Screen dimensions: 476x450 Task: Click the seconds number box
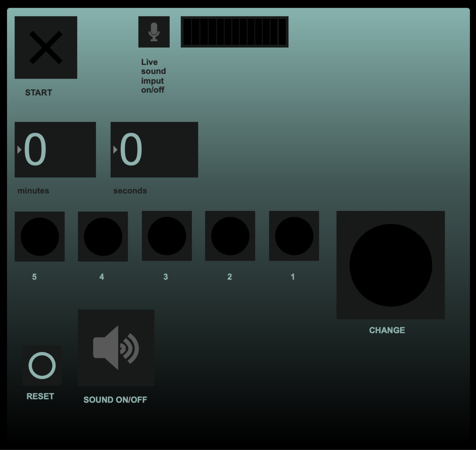tap(154, 150)
